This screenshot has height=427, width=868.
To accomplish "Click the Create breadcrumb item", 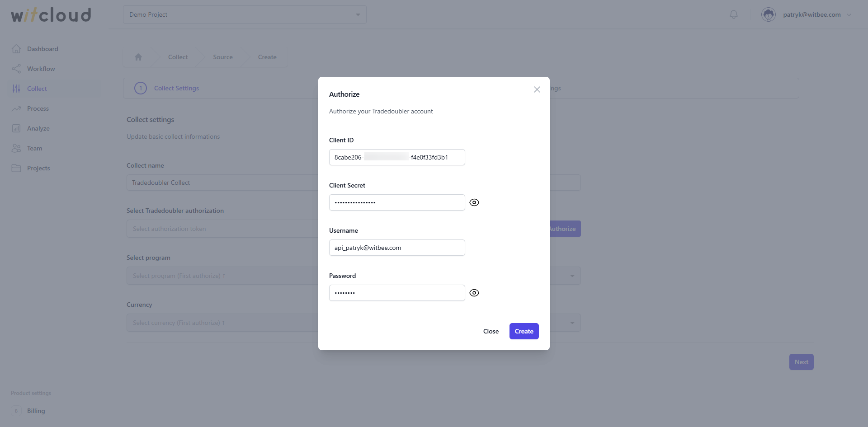I will pyautogui.click(x=267, y=57).
